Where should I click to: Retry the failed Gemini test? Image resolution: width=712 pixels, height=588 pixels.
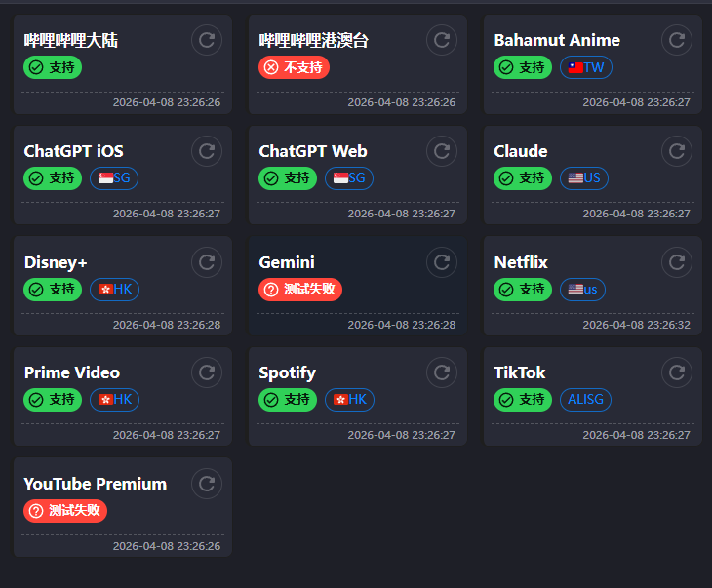[441, 262]
